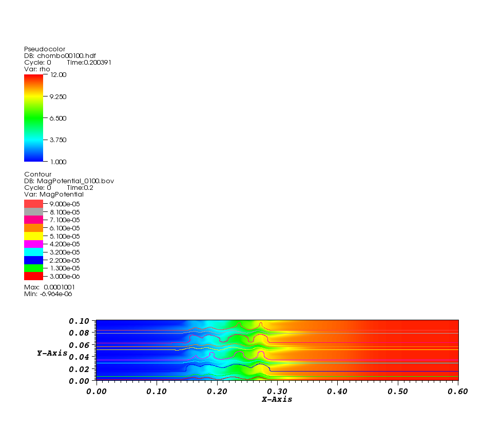Click the 0.30 X-axis tick label
The width and height of the screenshot is (483, 448).
click(277, 392)
